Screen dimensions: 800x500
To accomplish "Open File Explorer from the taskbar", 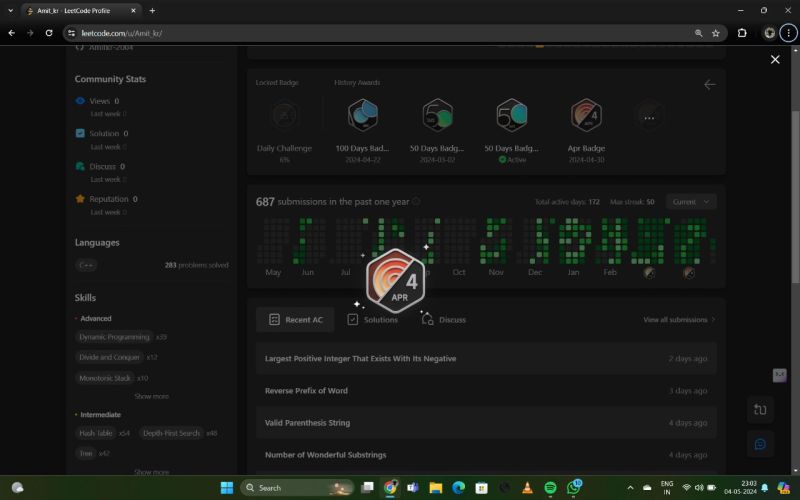I will point(435,488).
